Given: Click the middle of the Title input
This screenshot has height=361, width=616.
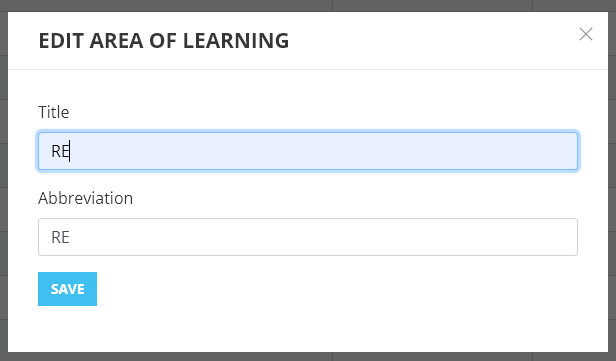Looking at the screenshot, I should (x=308, y=151).
